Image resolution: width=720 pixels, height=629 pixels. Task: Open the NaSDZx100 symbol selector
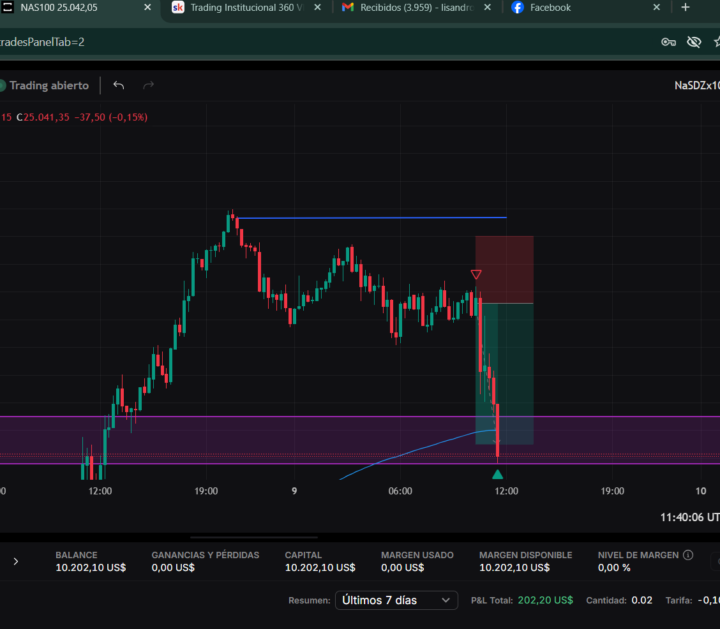(x=696, y=86)
